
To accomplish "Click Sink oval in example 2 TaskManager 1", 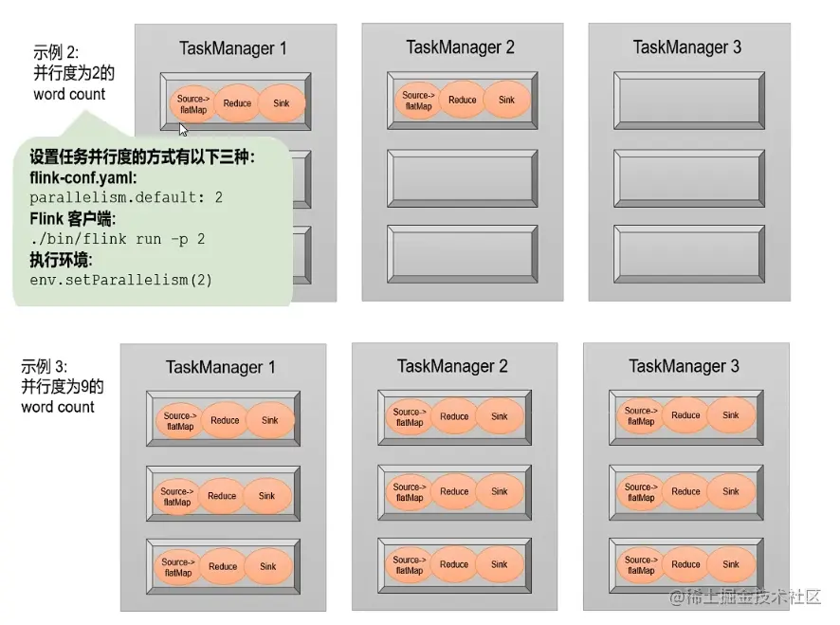I will point(282,103).
